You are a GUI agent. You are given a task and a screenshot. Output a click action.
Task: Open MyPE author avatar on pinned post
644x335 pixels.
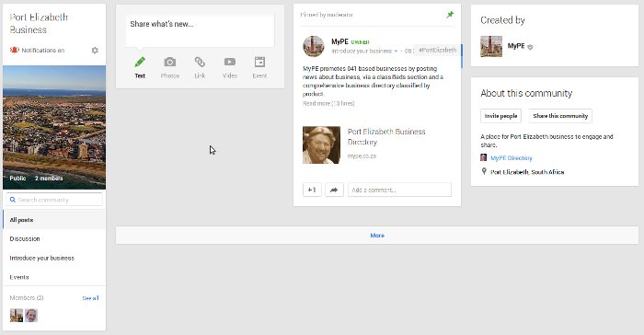pyautogui.click(x=314, y=46)
